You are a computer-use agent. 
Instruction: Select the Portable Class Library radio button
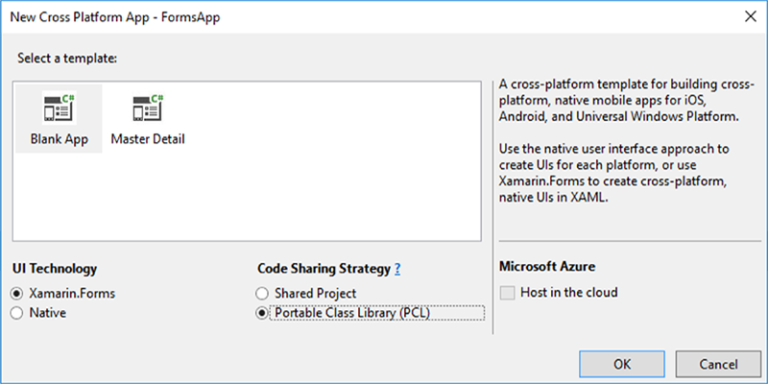(x=263, y=313)
